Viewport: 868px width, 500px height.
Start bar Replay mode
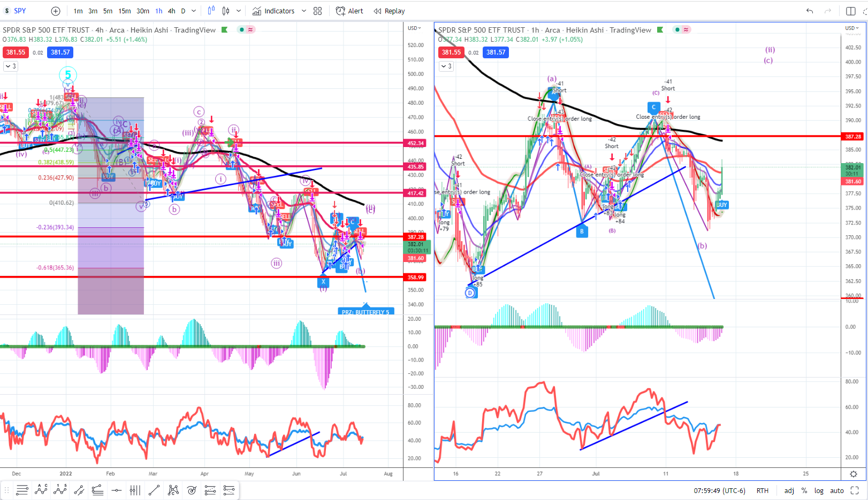pos(389,11)
